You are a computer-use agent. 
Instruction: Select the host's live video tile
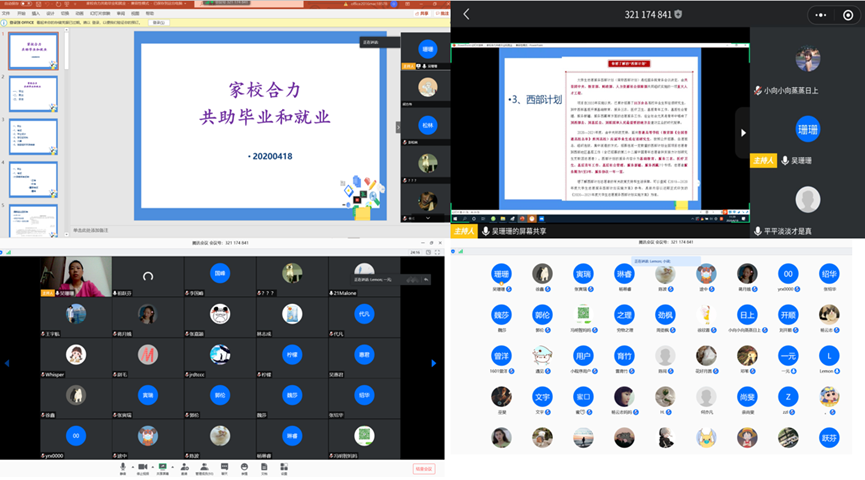[76, 276]
